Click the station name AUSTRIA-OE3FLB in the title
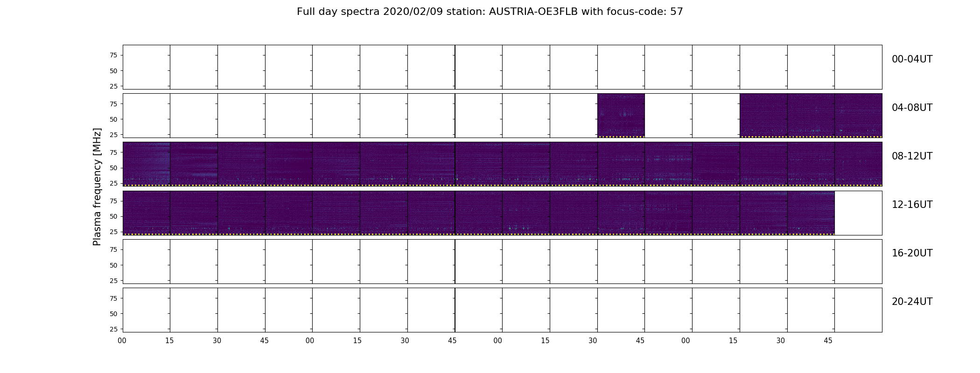 point(533,12)
